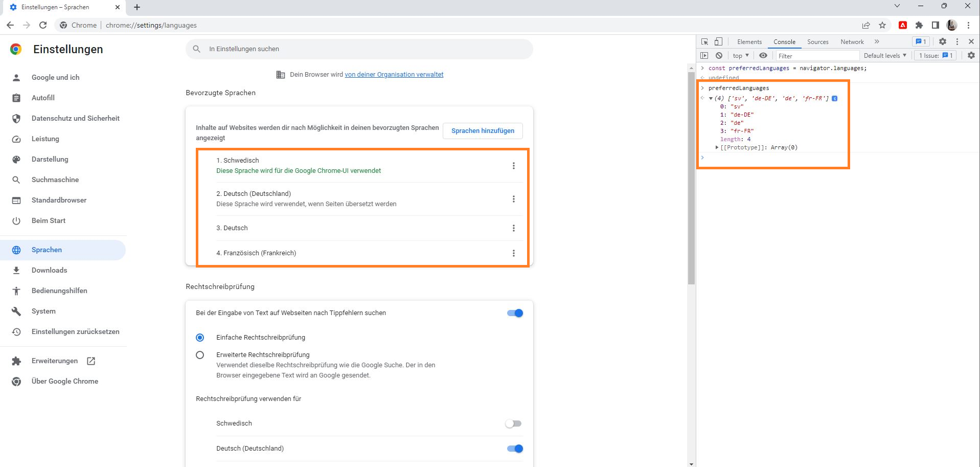This screenshot has width=980, height=467.
Task: Open the Chrome extensions puzzle icon
Action: click(919, 25)
